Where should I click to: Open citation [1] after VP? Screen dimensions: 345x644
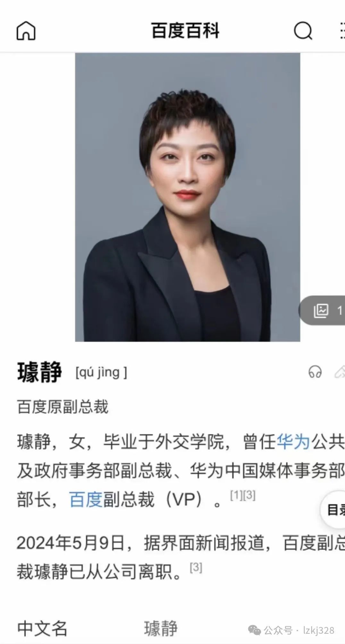point(236,495)
